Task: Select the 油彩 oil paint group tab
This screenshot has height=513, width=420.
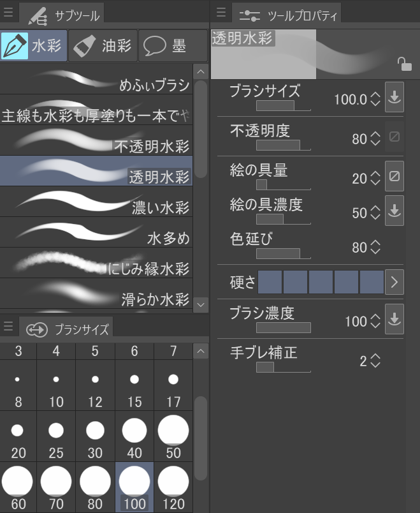Action: tap(103, 45)
